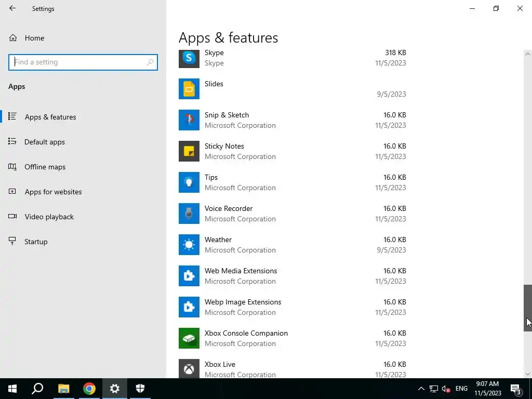
Task: Click the 16.0 KB size of Sticky Notes
Action: [395, 146]
